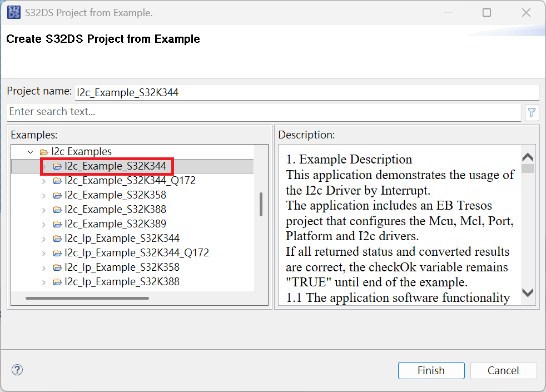
Task: Select I2c_Ip_Example_S32K344_Q172 example
Action: coord(137,253)
